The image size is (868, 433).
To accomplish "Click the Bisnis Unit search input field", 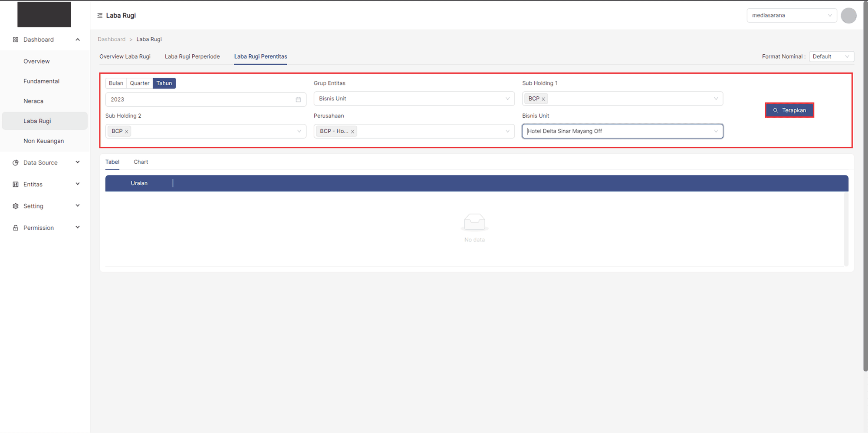I will pos(616,131).
